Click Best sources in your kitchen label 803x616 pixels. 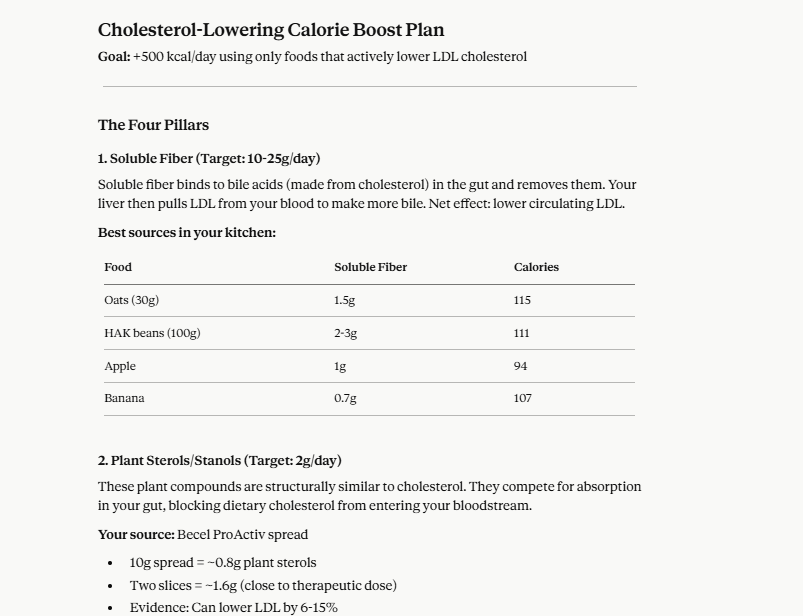click(187, 232)
